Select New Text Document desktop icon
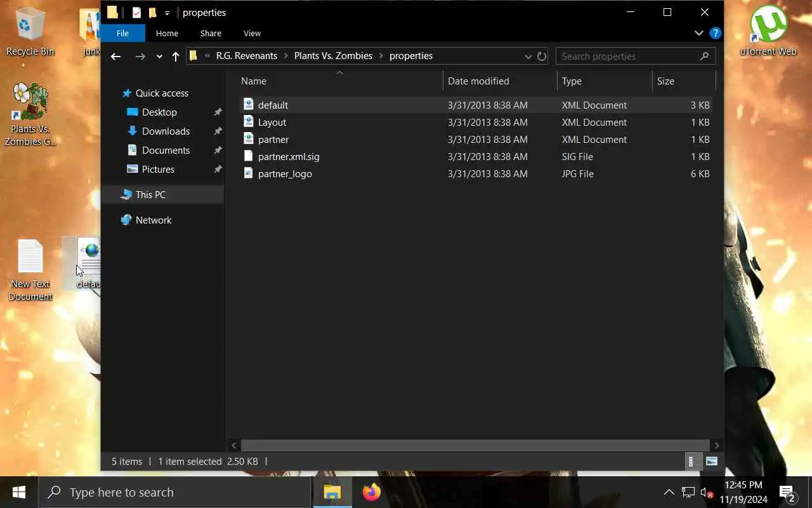 coord(30,271)
